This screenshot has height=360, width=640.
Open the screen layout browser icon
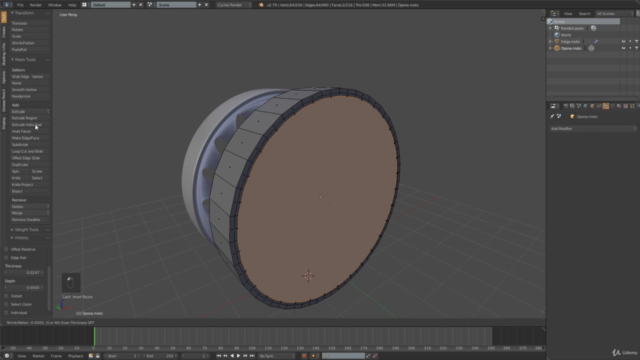click(84, 5)
